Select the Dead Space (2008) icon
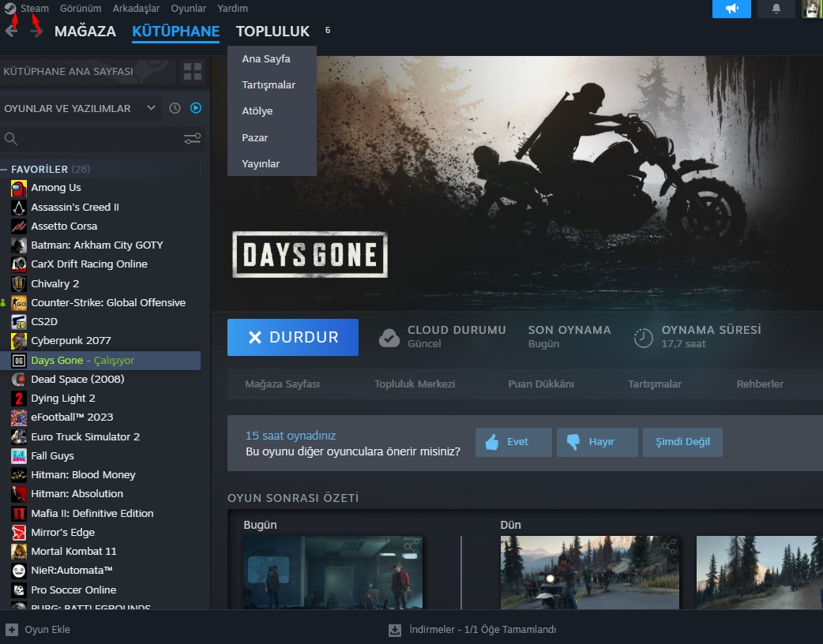 pos(19,379)
